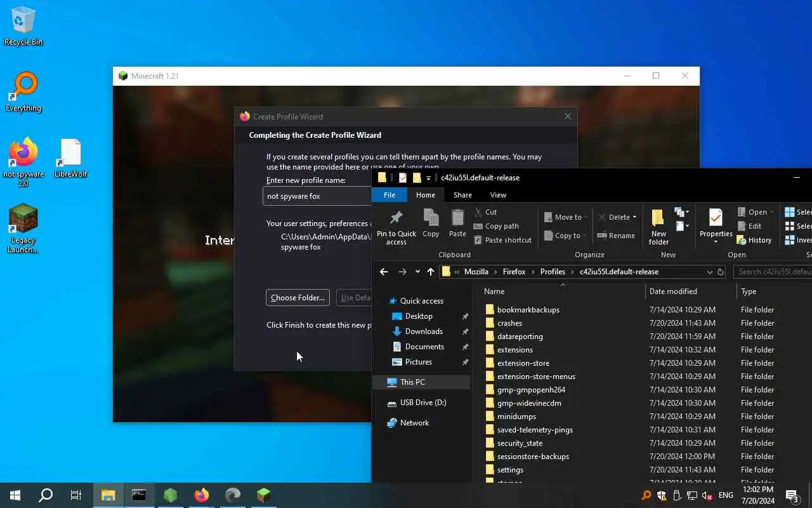The image size is (812, 508).
Task: Open Quick Access Toolbar customize dropdown
Action: 428,178
